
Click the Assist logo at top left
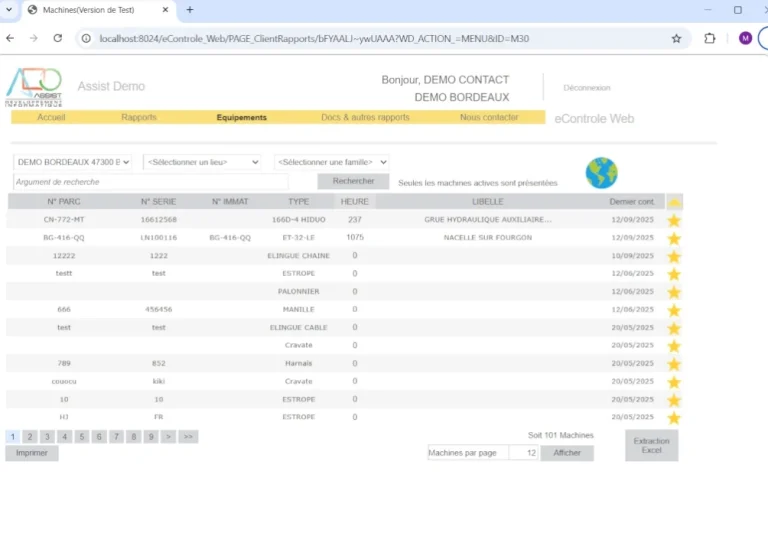(34, 87)
